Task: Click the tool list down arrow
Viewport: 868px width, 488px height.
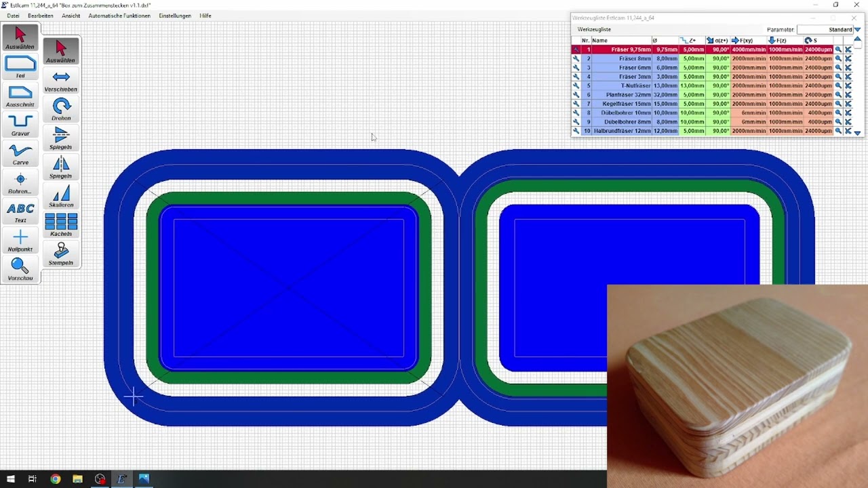Action: pyautogui.click(x=858, y=133)
